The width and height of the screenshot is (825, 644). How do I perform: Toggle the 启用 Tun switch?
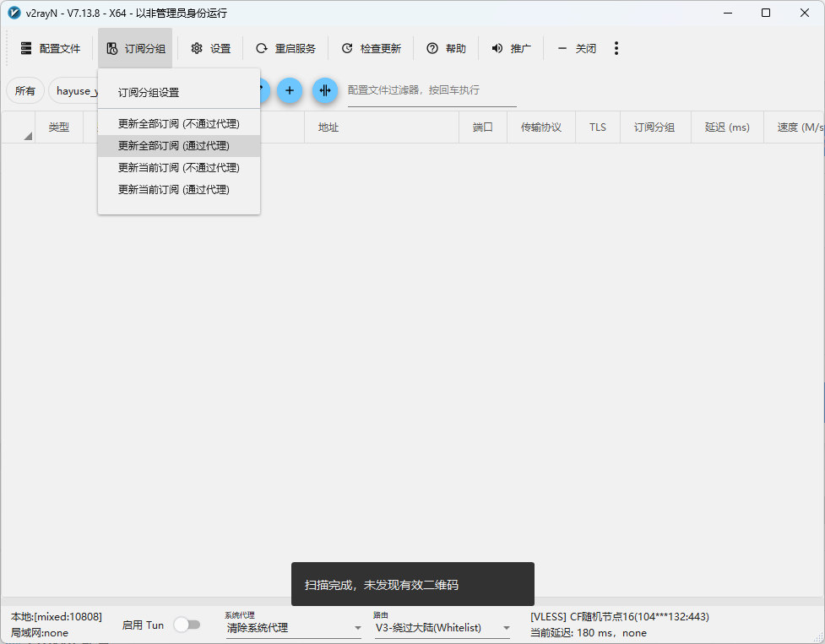(187, 625)
